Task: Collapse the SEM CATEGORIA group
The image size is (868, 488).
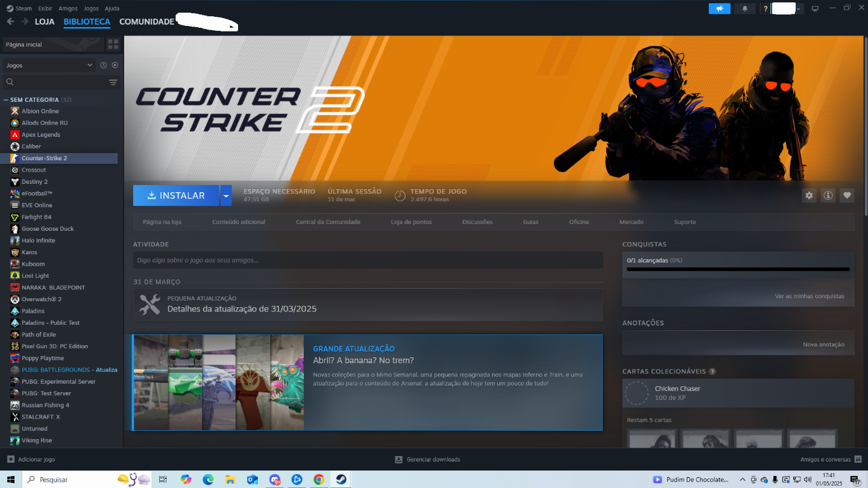Action: point(6,100)
